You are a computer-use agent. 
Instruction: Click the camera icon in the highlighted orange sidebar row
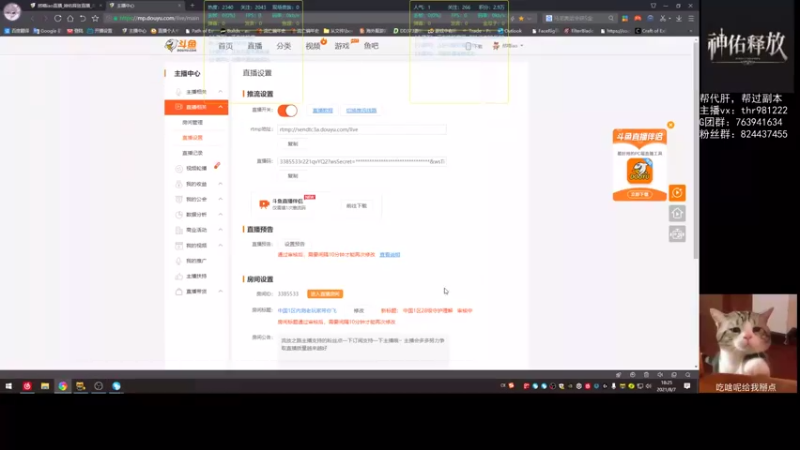point(179,107)
